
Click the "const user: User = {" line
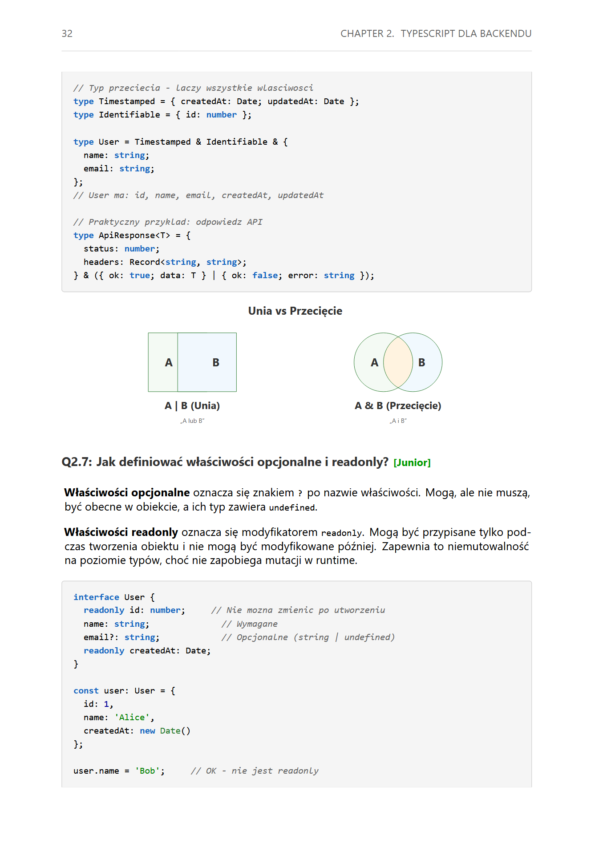(x=124, y=691)
